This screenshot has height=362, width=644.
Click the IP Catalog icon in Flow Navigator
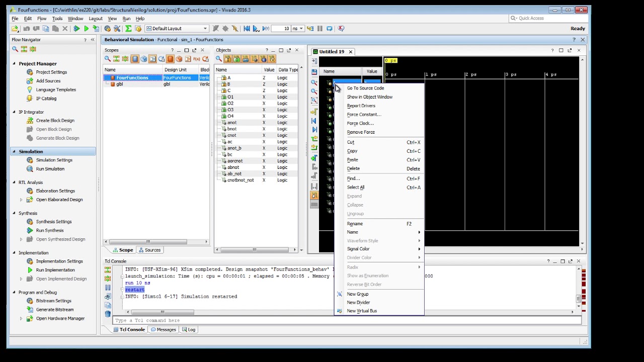coord(30,99)
